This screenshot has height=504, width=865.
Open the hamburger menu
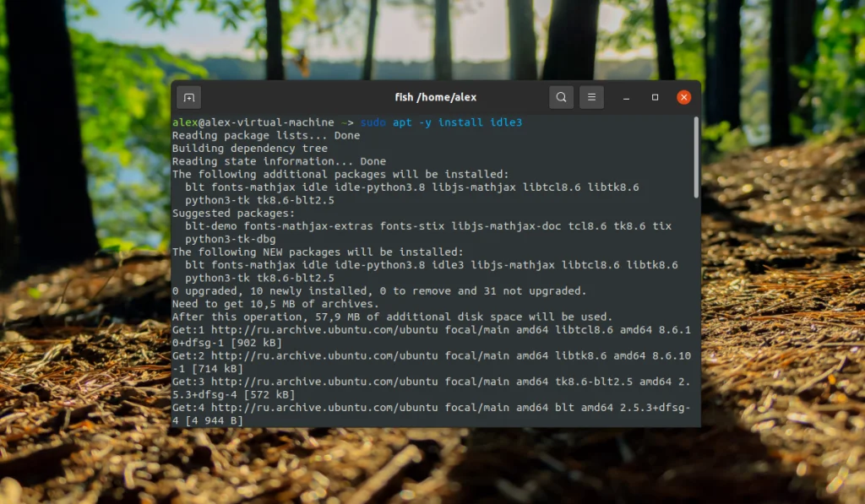[x=591, y=97]
